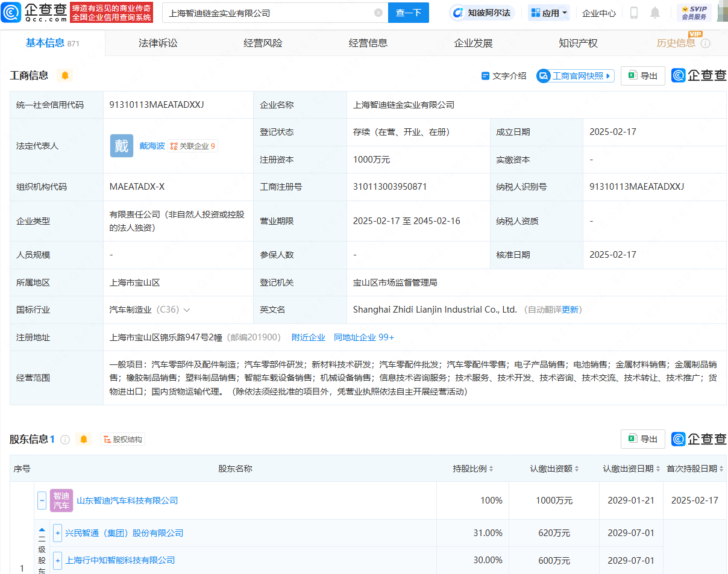Click 查一下 search button
Screen dimensions: 728x574
(409, 13)
